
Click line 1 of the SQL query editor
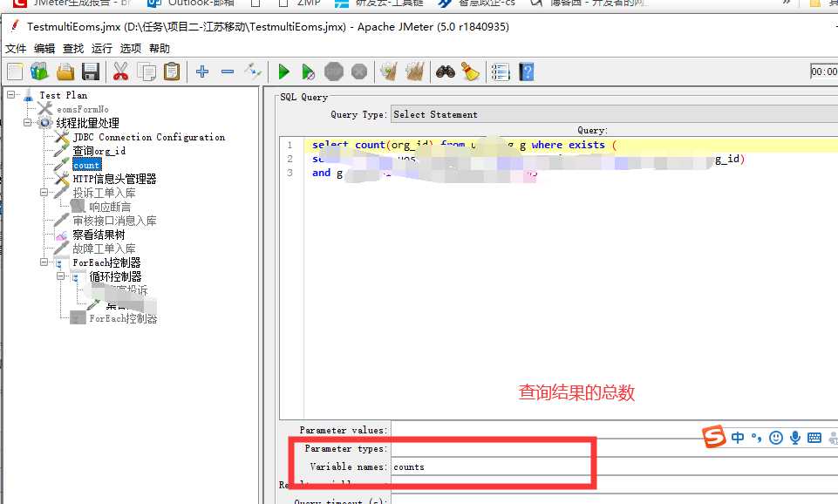[571, 145]
